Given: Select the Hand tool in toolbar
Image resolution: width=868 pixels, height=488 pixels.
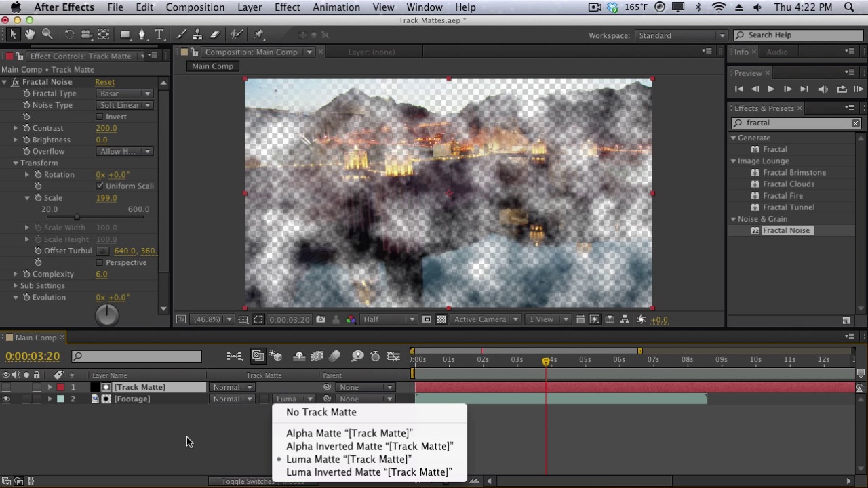Looking at the screenshot, I should pyautogui.click(x=30, y=35).
